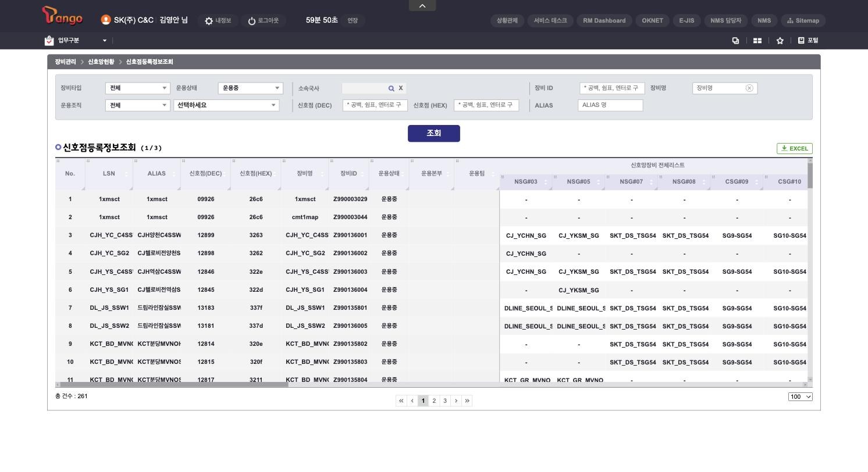Image resolution: width=868 pixels, height=472 pixels.
Task: Click the star favorites icon
Action: coord(780,41)
